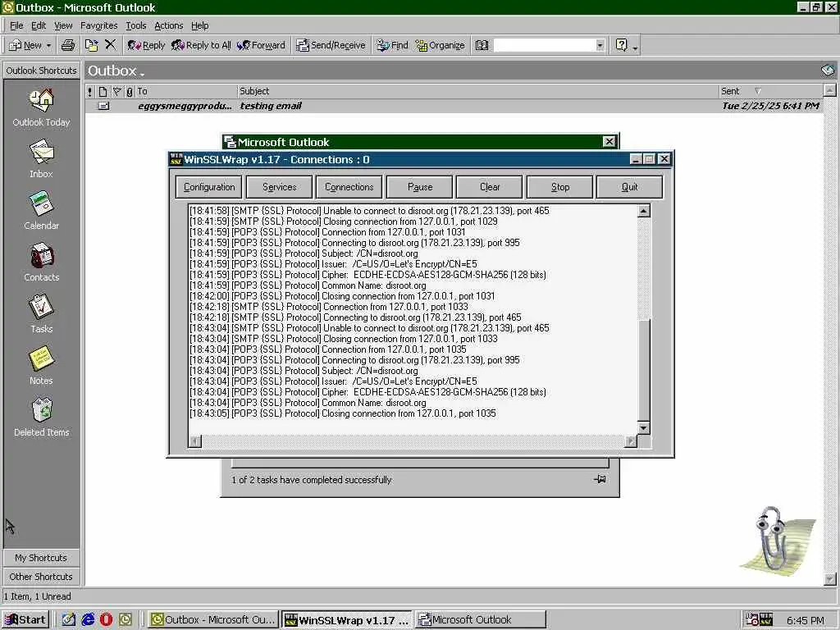Screen dimensions: 840x630
Task: Sort by the Attachment column icon
Action: click(129, 92)
